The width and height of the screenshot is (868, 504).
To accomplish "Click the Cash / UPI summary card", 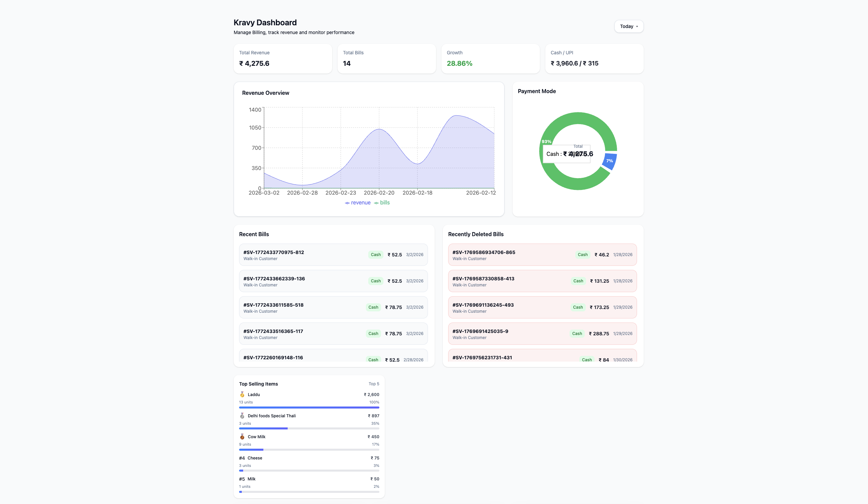I will click(x=594, y=59).
